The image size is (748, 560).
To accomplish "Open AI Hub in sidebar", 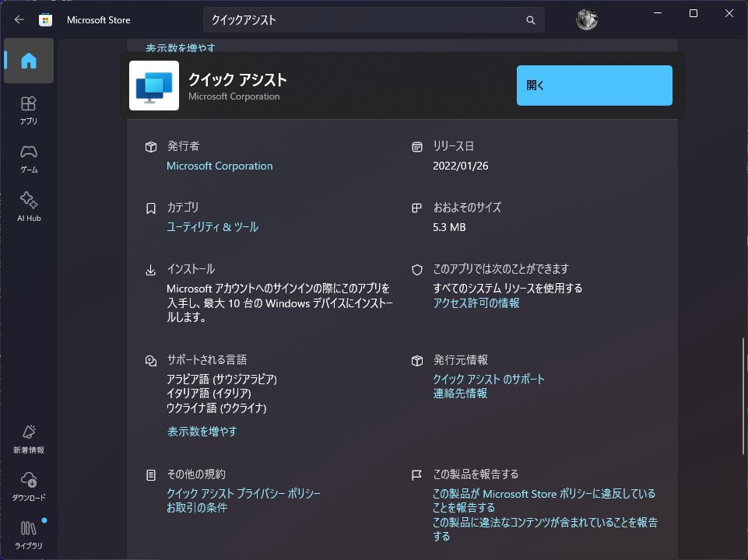I will point(29,207).
